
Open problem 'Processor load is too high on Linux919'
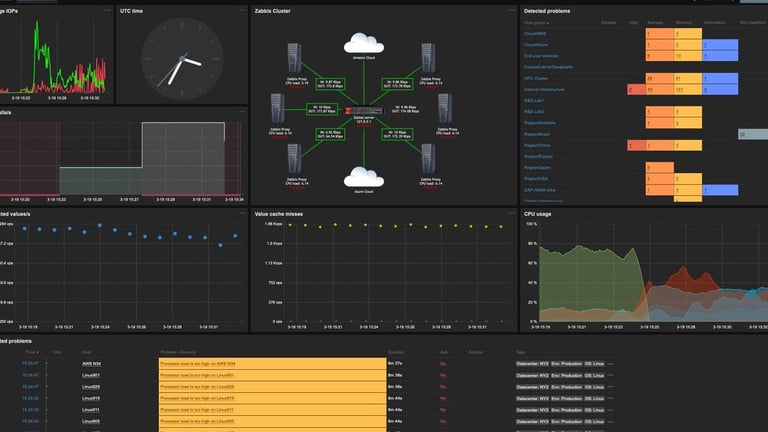pos(197,399)
